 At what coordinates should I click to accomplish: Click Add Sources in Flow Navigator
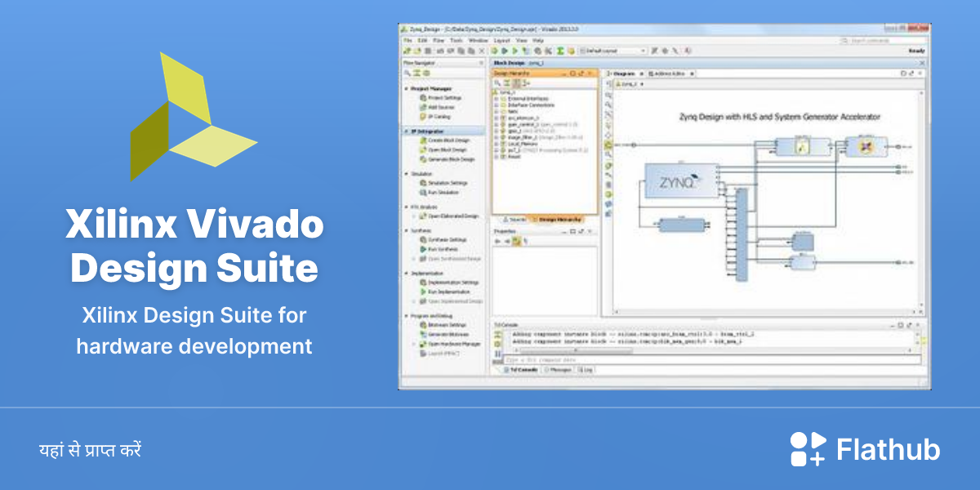pos(439,107)
